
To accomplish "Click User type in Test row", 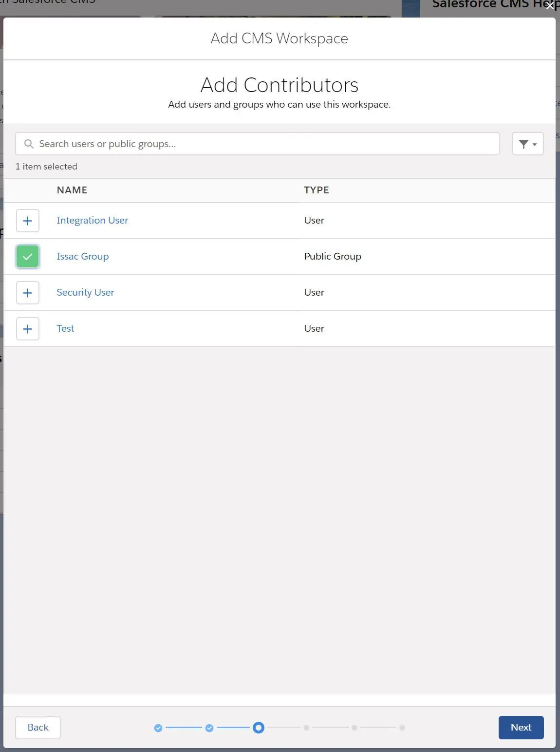I will (314, 328).
